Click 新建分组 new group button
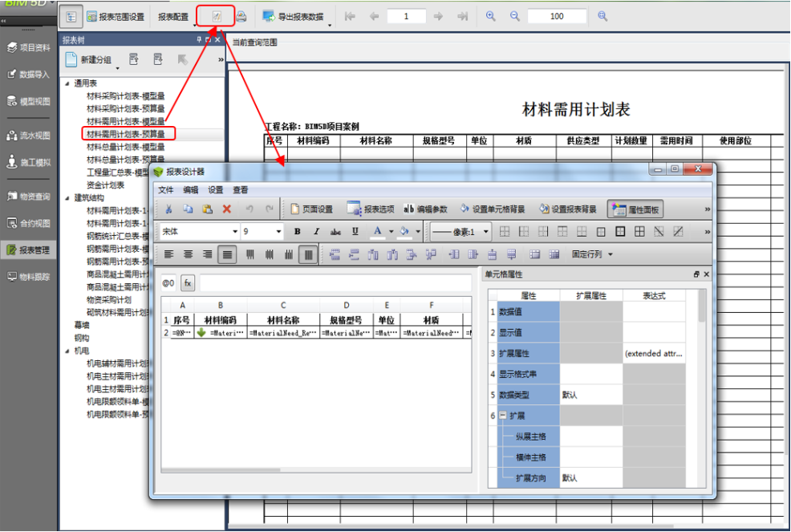791x532 pixels. pyautogui.click(x=89, y=59)
